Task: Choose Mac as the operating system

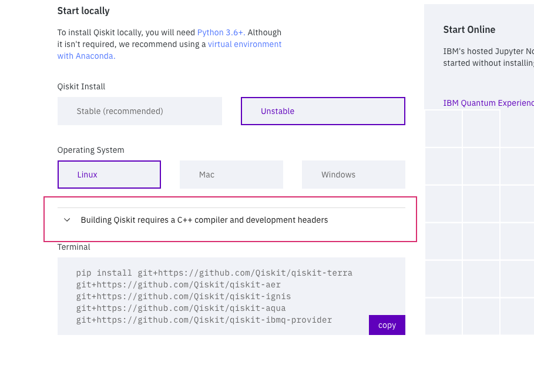Action: 231,175
